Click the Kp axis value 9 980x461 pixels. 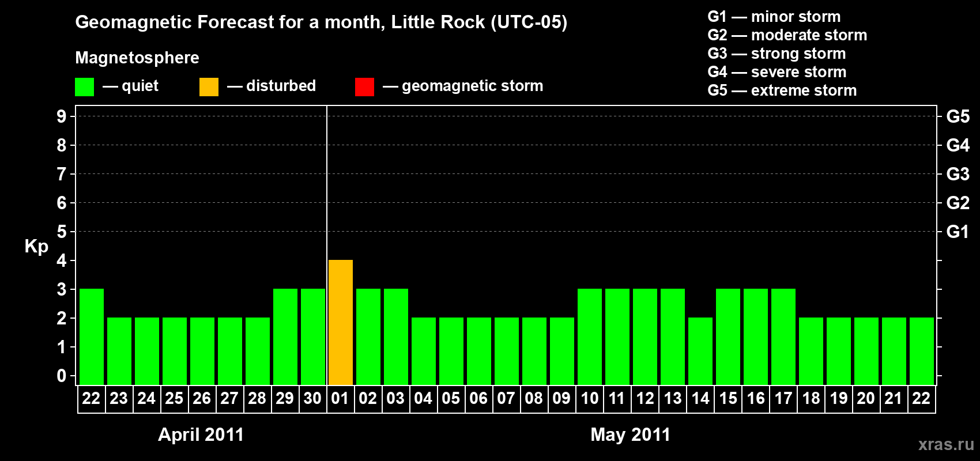(62, 116)
